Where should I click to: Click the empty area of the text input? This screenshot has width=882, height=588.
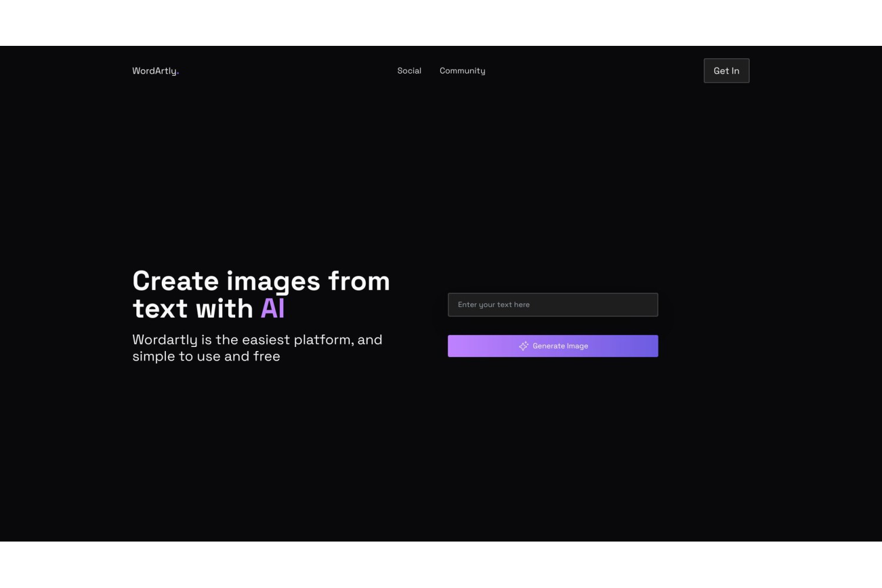tap(594, 305)
